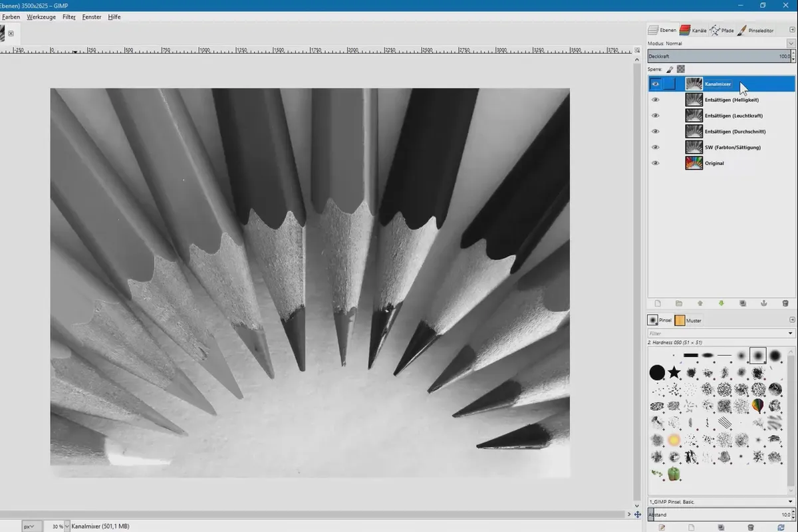Screen dimensions: 798x532
Task: Create a new brush at the brushes panel bottom
Action: coord(692,527)
